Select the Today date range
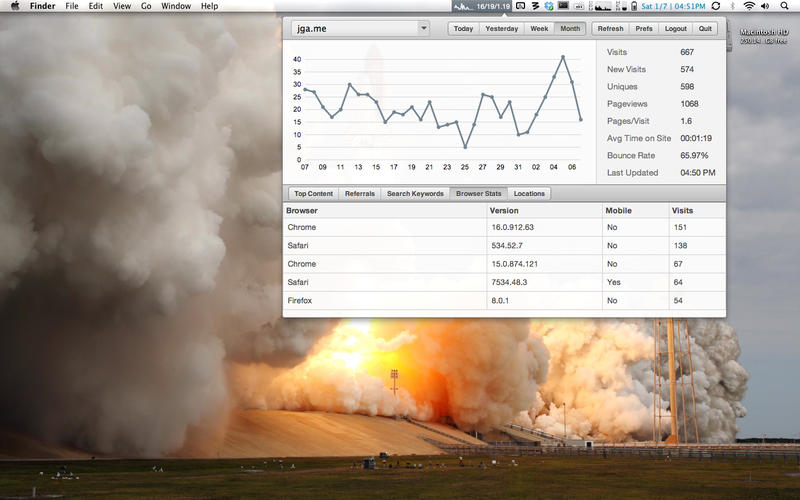 click(x=463, y=29)
